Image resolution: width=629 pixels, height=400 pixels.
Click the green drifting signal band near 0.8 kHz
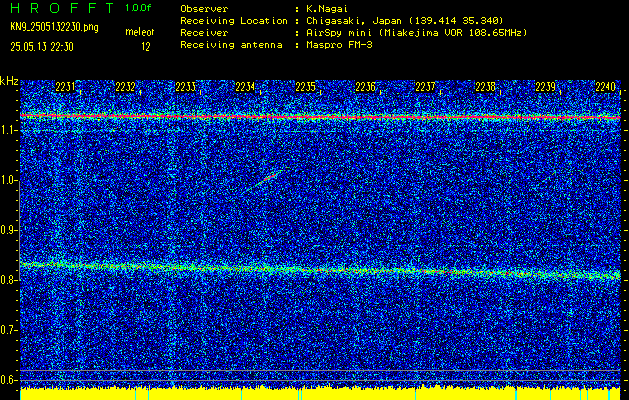[320, 269]
